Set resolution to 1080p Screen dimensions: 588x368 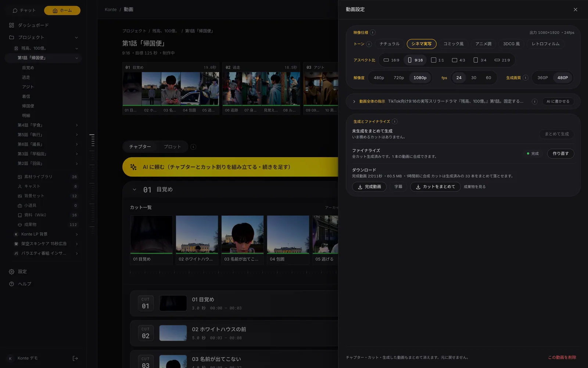click(420, 78)
